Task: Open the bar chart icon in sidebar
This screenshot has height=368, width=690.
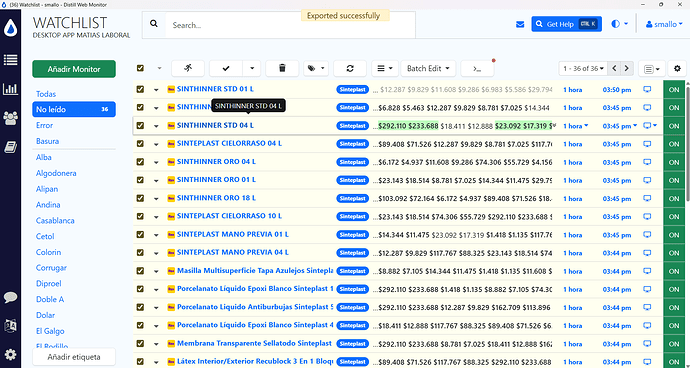Action: [11, 89]
